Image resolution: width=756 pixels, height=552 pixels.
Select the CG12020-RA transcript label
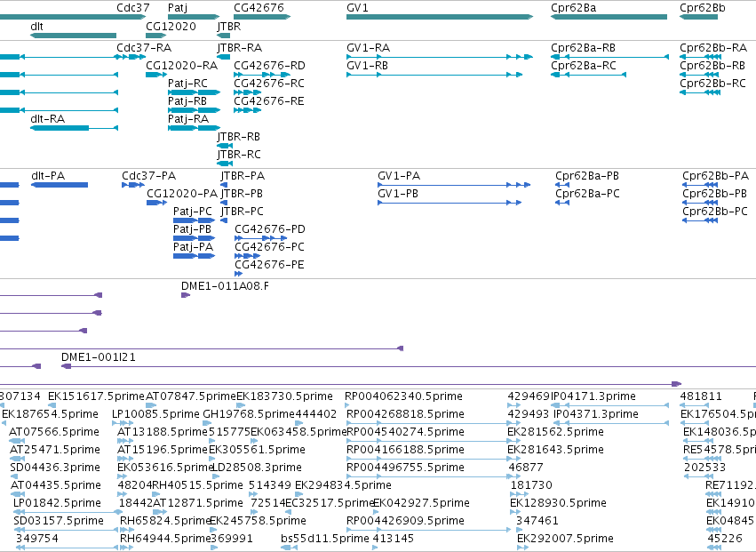coord(182,65)
